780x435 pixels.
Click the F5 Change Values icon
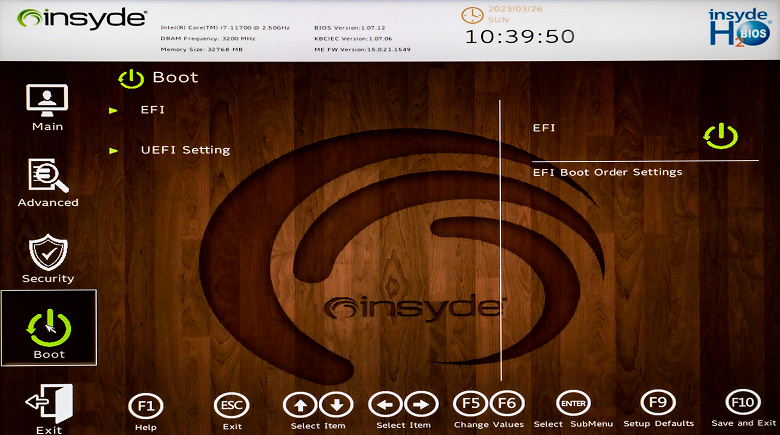(x=471, y=403)
